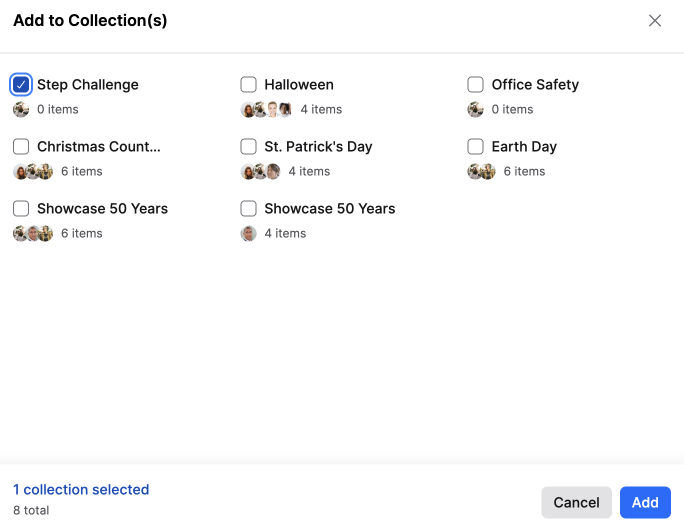This screenshot has height=530, width=684.
Task: Click the St. Patrick's Day avatars group
Action: pyautogui.click(x=260, y=171)
